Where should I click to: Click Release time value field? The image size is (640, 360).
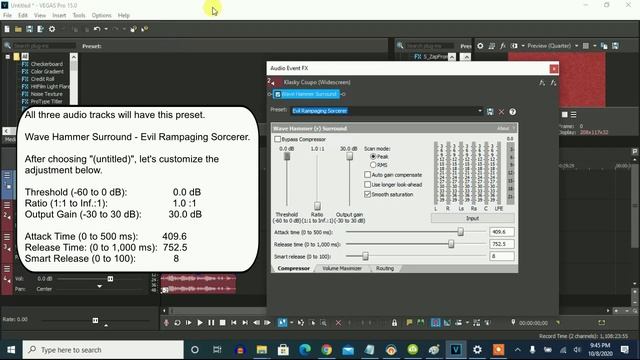coord(502,244)
